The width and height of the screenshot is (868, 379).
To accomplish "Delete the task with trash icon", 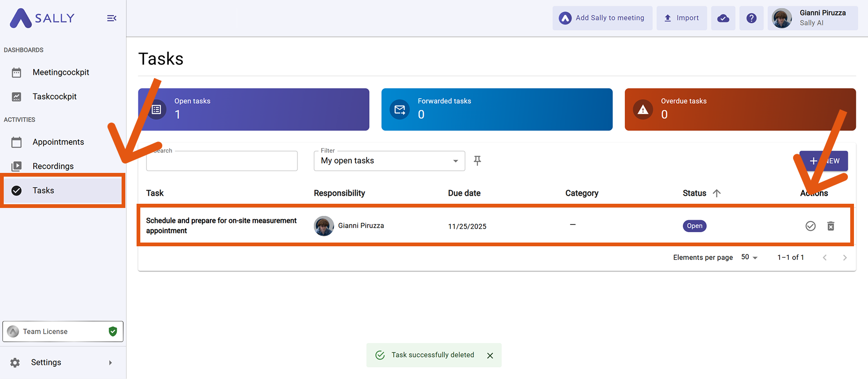I will point(831,226).
